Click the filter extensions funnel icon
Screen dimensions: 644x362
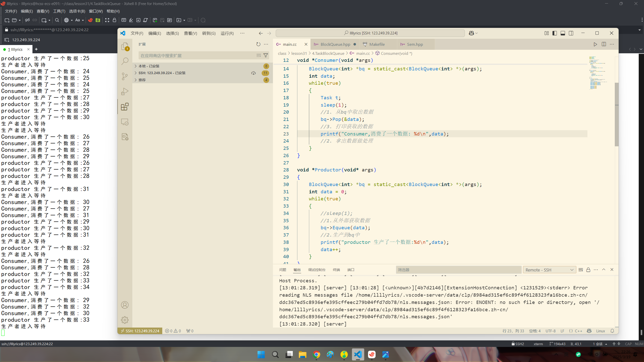pyautogui.click(x=266, y=56)
